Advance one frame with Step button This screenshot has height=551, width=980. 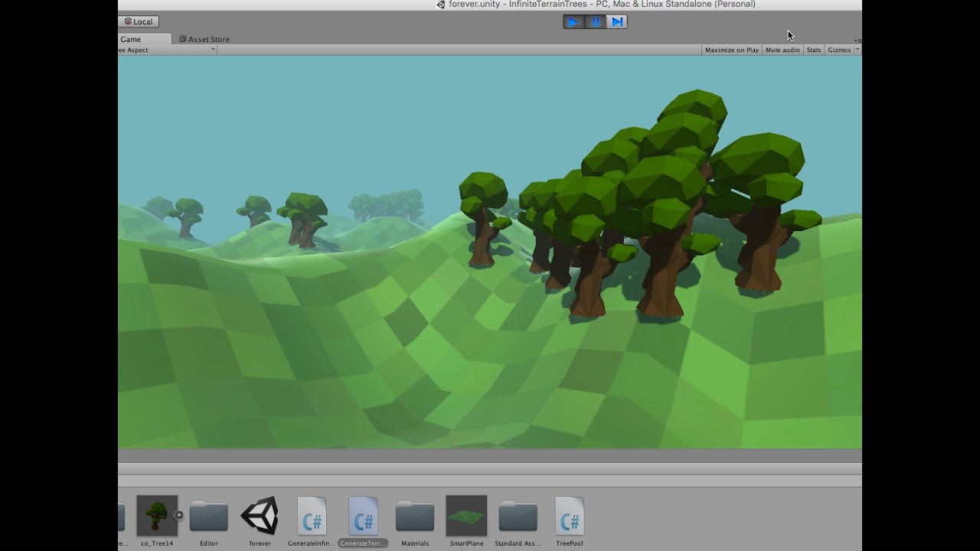[617, 21]
